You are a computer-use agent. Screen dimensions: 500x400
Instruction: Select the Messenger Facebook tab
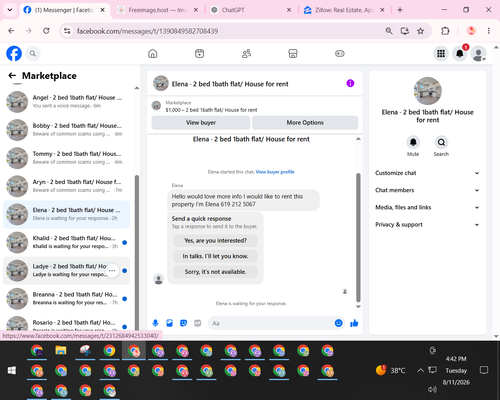click(x=64, y=10)
